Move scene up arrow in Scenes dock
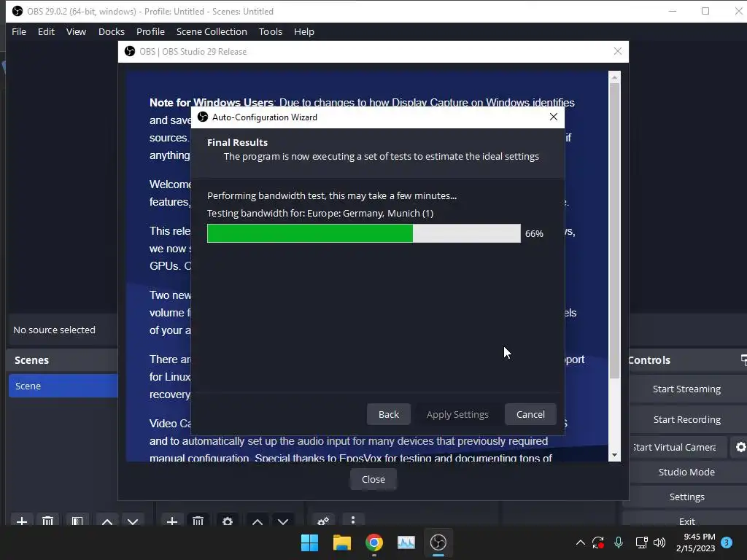 [107, 521]
